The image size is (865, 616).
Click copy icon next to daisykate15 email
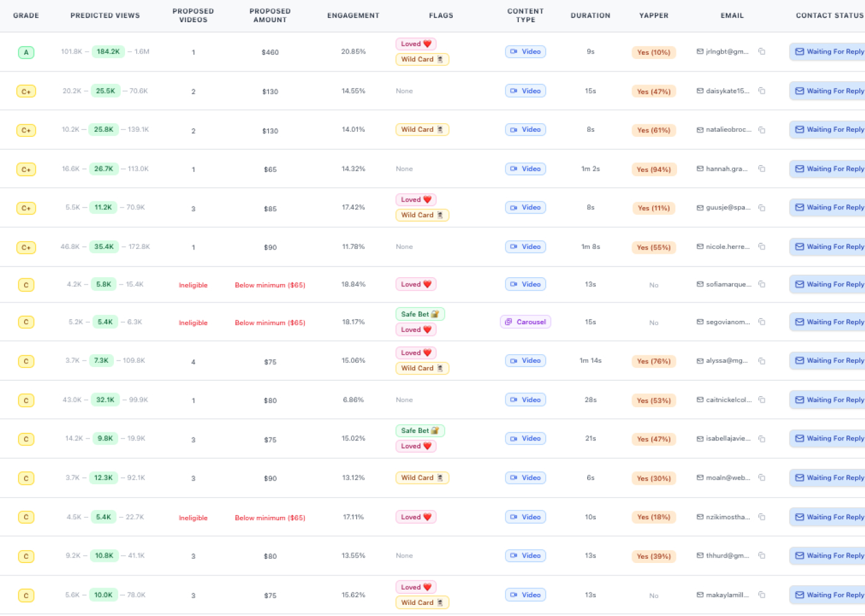coord(761,91)
